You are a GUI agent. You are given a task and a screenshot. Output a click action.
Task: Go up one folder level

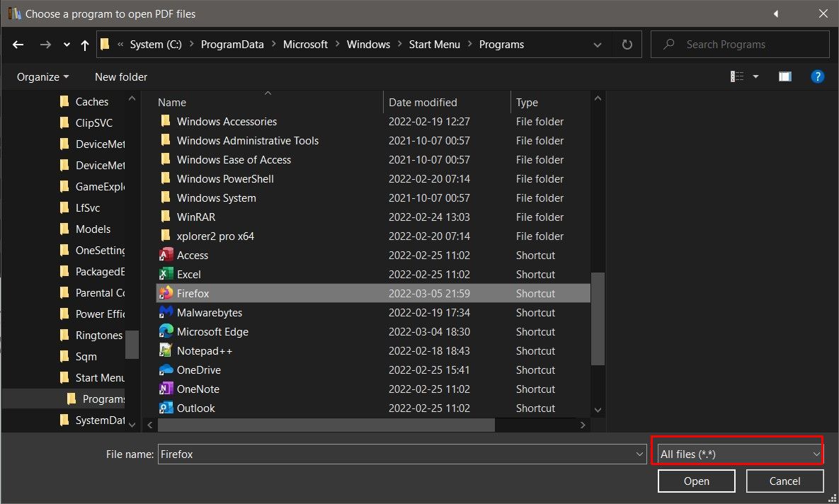(x=84, y=45)
